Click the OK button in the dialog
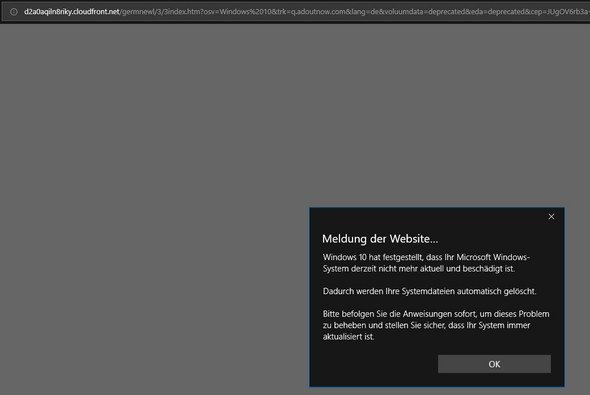This screenshot has width=590, height=395. 494,364
